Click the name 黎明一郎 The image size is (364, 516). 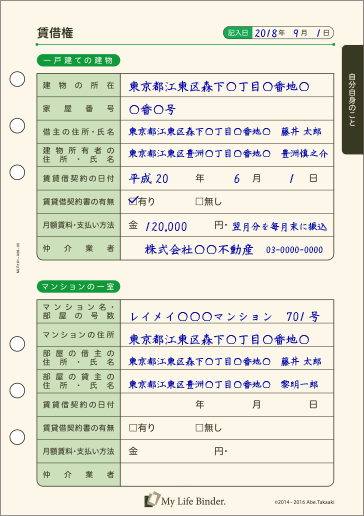pyautogui.click(x=299, y=384)
